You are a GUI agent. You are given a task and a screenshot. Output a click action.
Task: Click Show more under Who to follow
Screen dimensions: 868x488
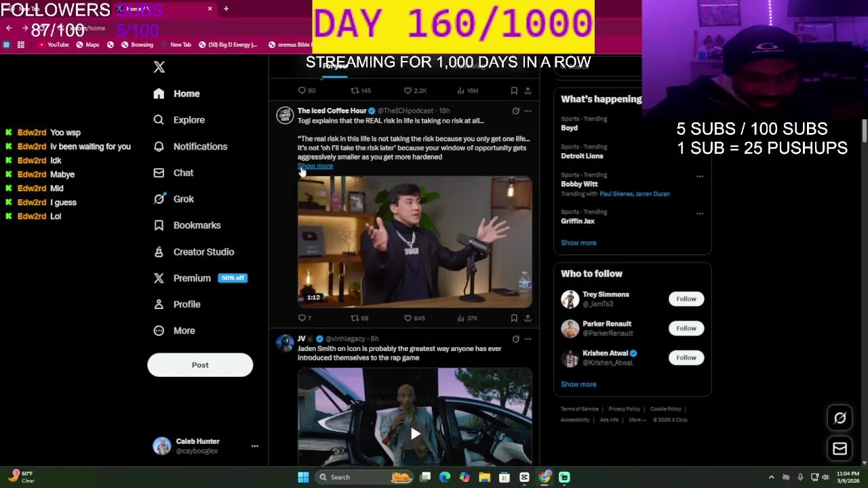pos(578,384)
